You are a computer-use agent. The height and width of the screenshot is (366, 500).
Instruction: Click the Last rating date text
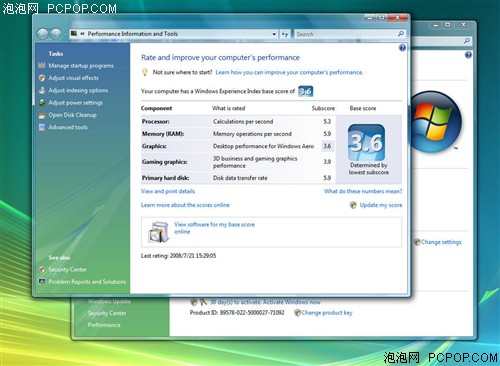point(178,256)
